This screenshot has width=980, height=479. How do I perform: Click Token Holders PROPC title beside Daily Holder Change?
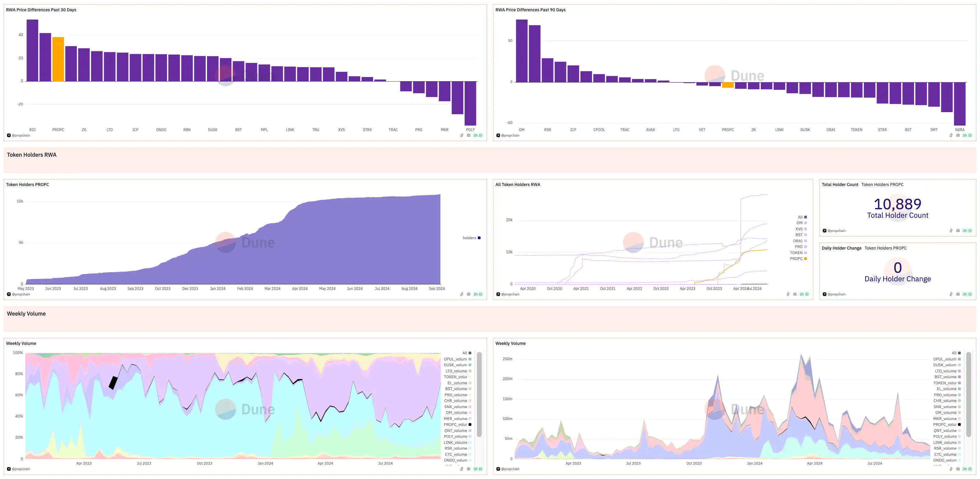pos(885,248)
